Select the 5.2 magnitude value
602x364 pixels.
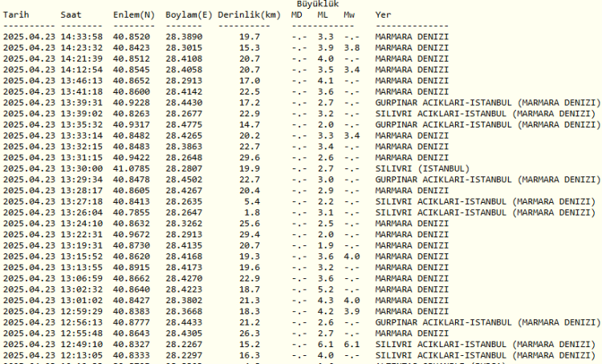(325, 289)
